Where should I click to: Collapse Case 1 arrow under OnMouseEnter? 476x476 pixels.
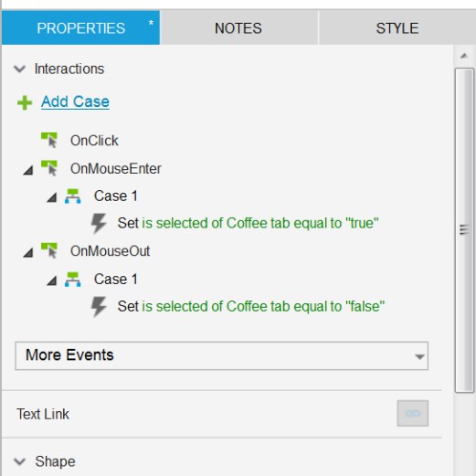click(x=52, y=197)
